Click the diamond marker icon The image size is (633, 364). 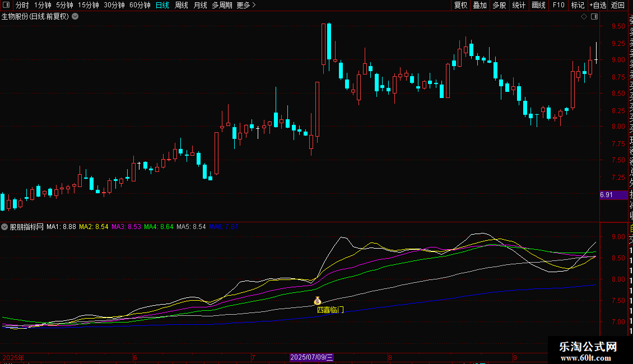tap(584, 17)
